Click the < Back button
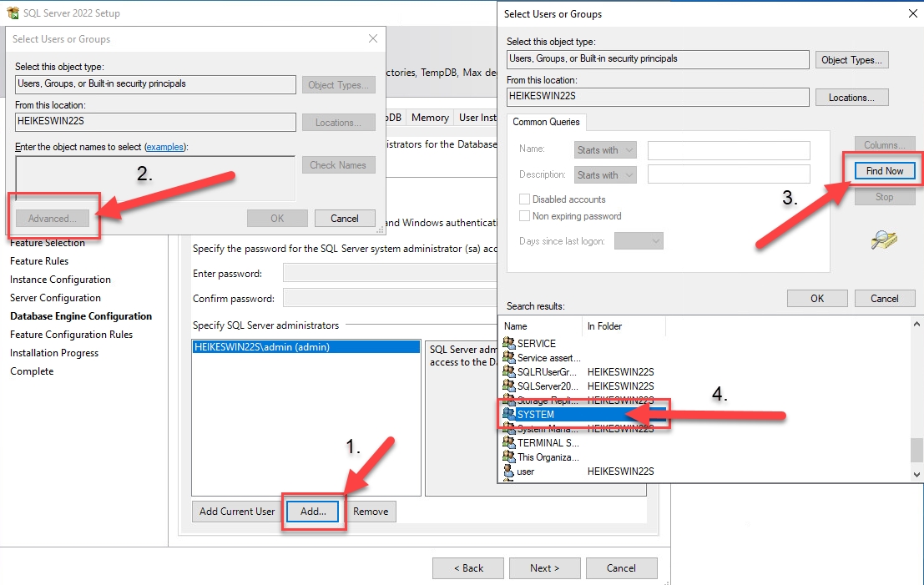Image resolution: width=924 pixels, height=585 pixels. (x=468, y=568)
